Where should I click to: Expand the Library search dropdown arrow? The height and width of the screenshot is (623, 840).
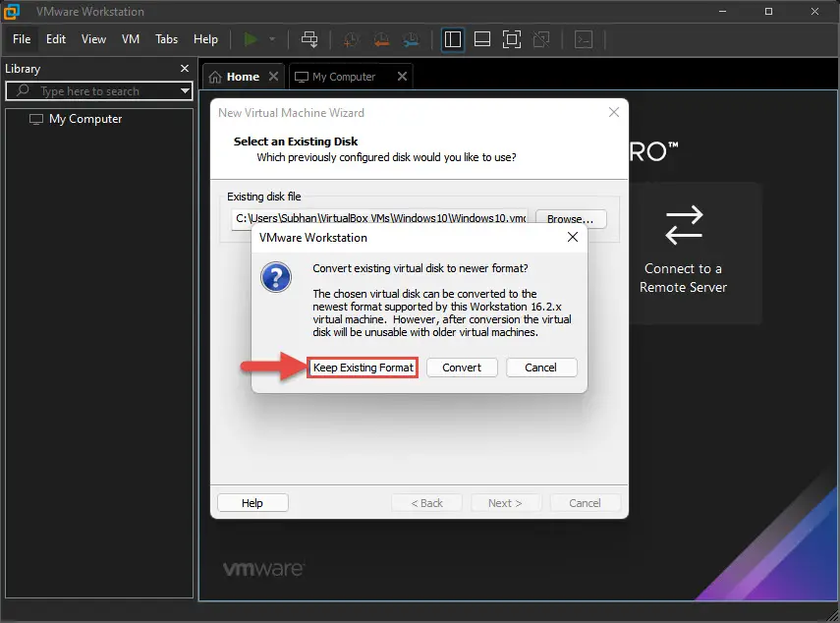pos(186,91)
